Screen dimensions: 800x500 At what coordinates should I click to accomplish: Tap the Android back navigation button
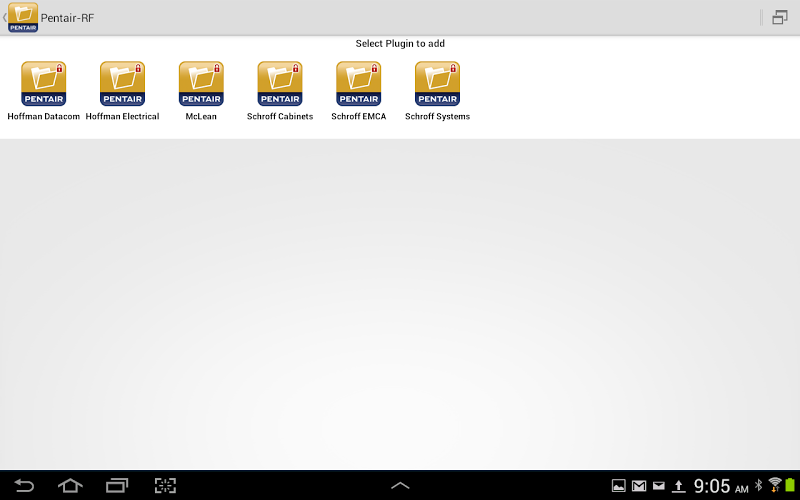(23, 485)
